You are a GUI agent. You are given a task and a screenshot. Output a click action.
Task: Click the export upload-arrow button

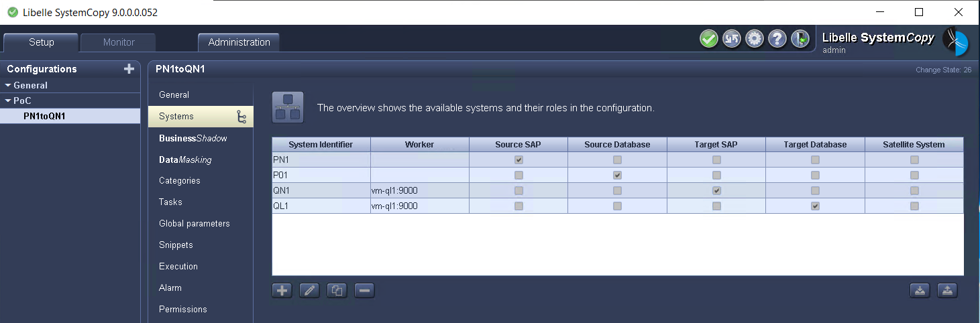tap(946, 290)
